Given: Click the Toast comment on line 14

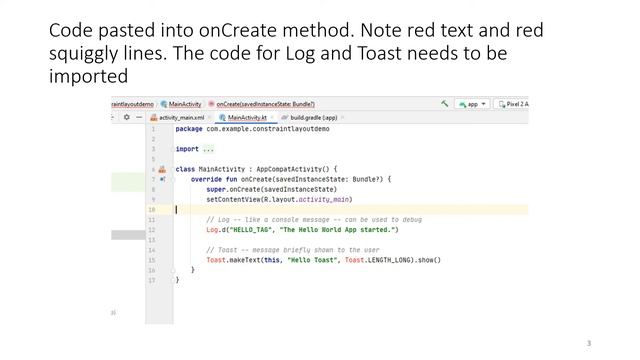Looking at the screenshot, I should [293, 250].
